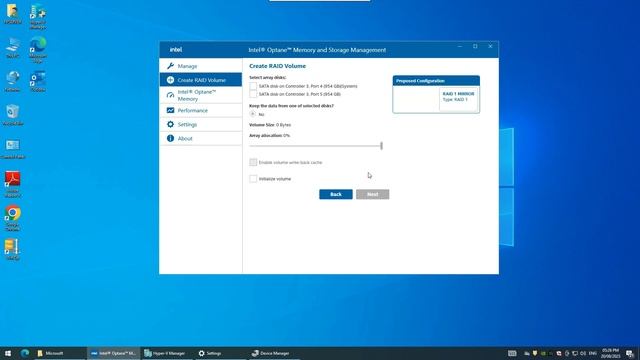Open Intel Optane Memory menu item
Screen dimensions: 640x360
pyautogui.click(x=201, y=96)
